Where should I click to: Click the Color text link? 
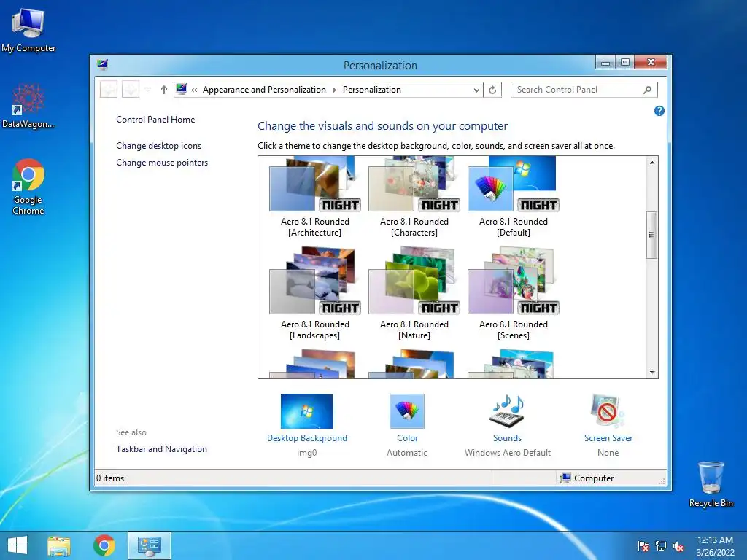407,438
